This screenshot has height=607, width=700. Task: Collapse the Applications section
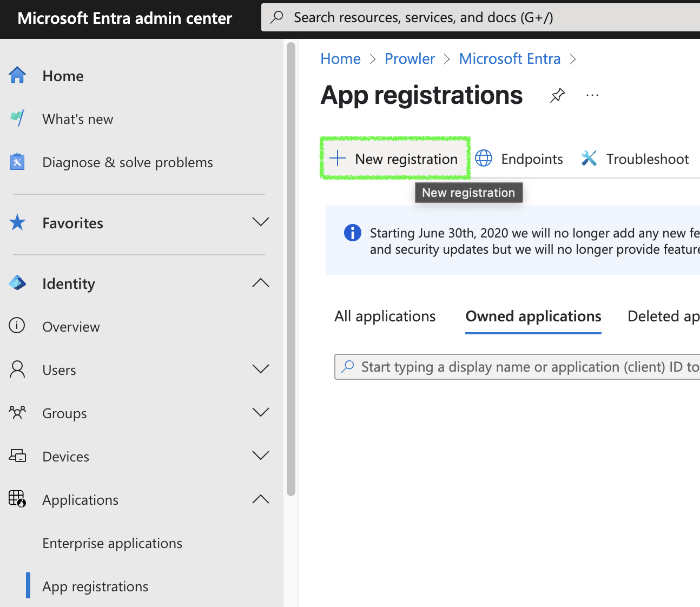(x=261, y=499)
